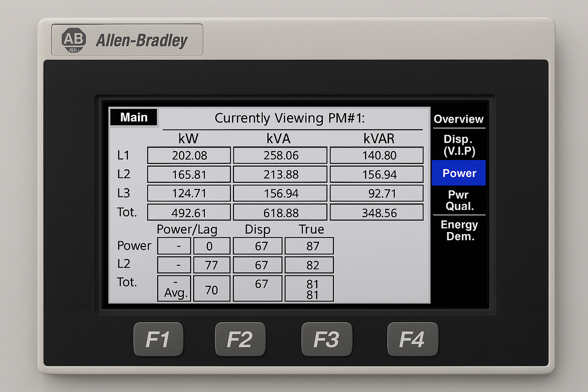
Task: Select the L2 kVA value 213.88
Action: [280, 174]
